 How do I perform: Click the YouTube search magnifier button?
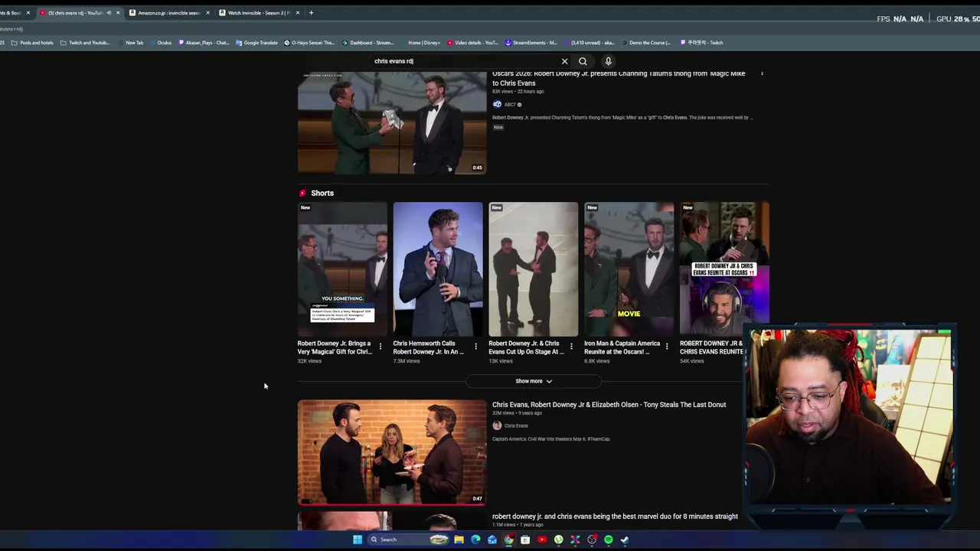[583, 61]
